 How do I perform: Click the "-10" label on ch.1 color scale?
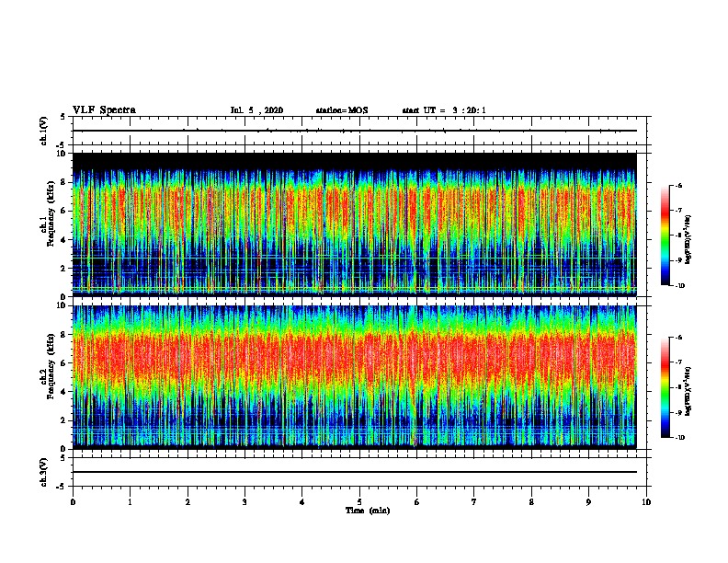(x=679, y=286)
